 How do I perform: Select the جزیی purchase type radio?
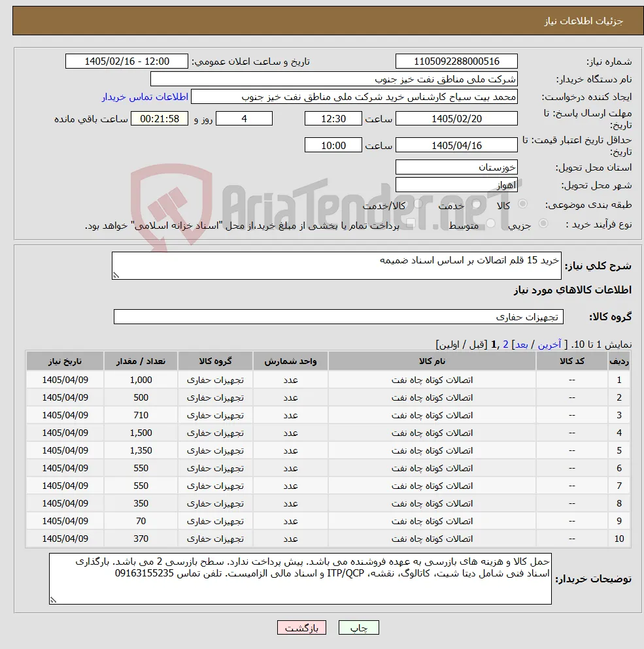click(543, 224)
